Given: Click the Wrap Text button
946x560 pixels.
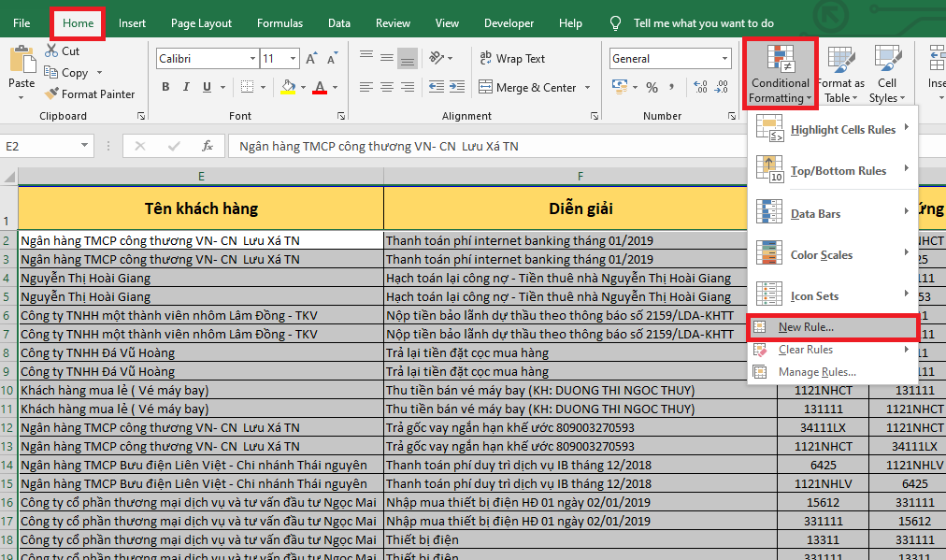Looking at the screenshot, I should pos(511,59).
